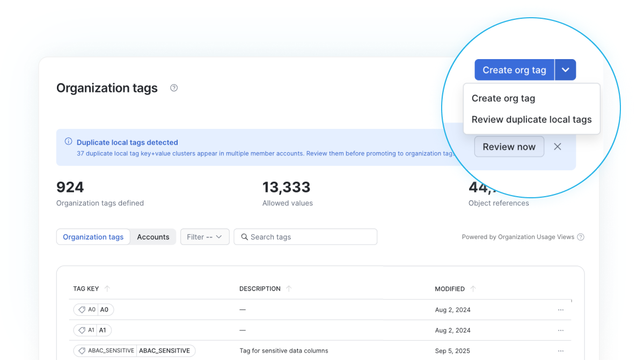Viewport: 644px width, 360px height.
Task: Switch to the Organization tags tab
Action: pos(93,237)
